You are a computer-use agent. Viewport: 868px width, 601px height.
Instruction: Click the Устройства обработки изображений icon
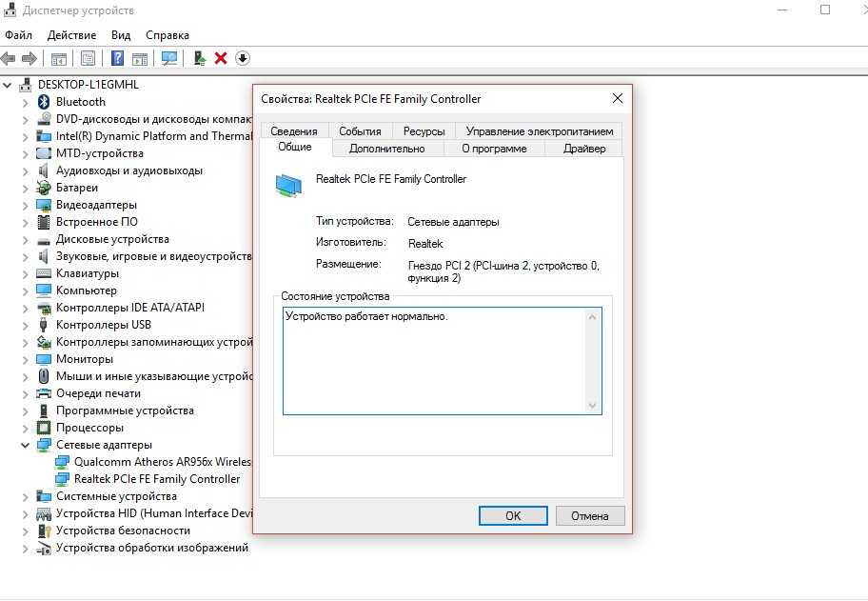(44, 549)
